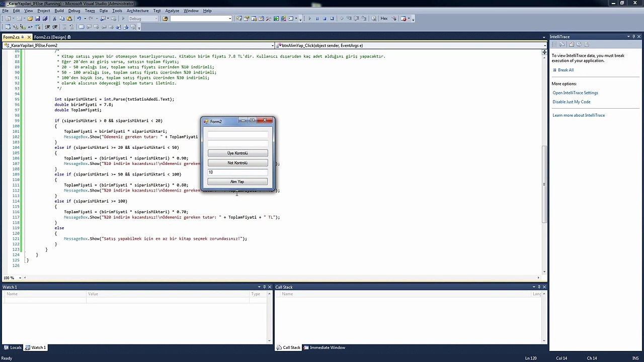Open the undo history dropdown arrow

(x=84, y=19)
